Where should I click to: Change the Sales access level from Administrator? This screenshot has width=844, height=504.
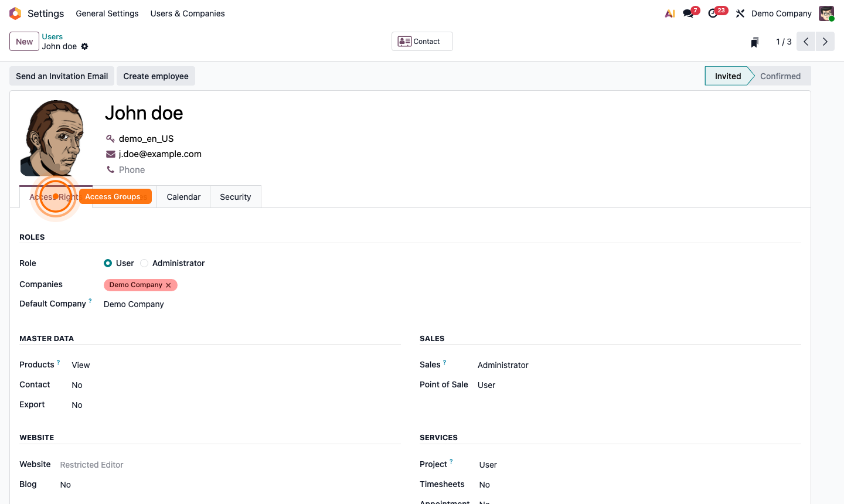click(503, 365)
